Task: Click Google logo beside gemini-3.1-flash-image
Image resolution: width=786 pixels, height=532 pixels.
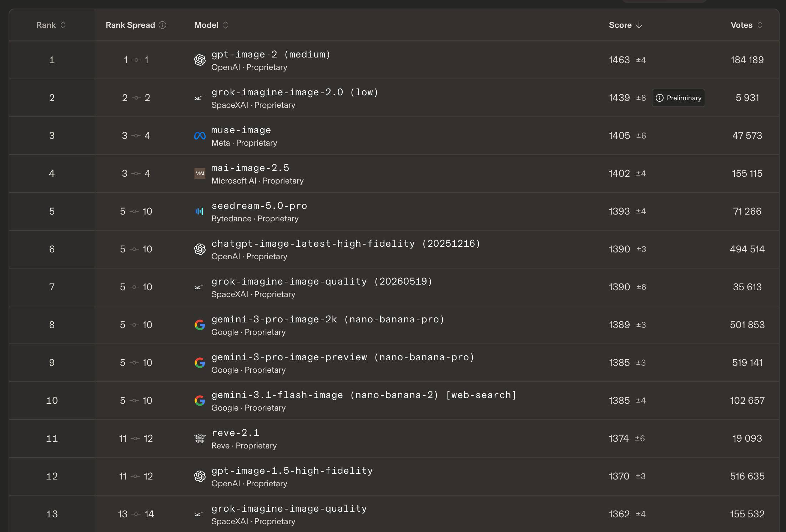Action: [200, 401]
